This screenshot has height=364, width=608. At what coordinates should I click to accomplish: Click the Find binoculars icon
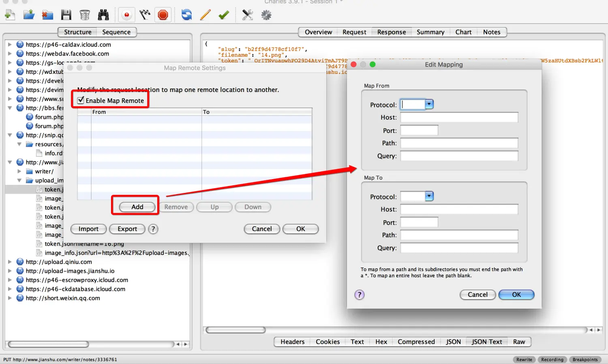pos(103,15)
